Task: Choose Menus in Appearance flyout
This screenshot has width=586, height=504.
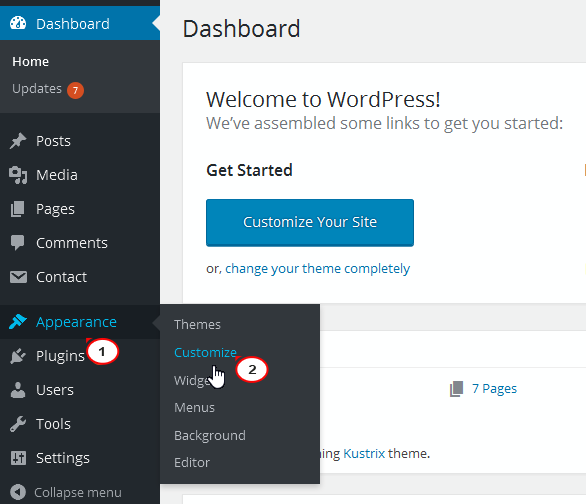Action: click(x=194, y=407)
